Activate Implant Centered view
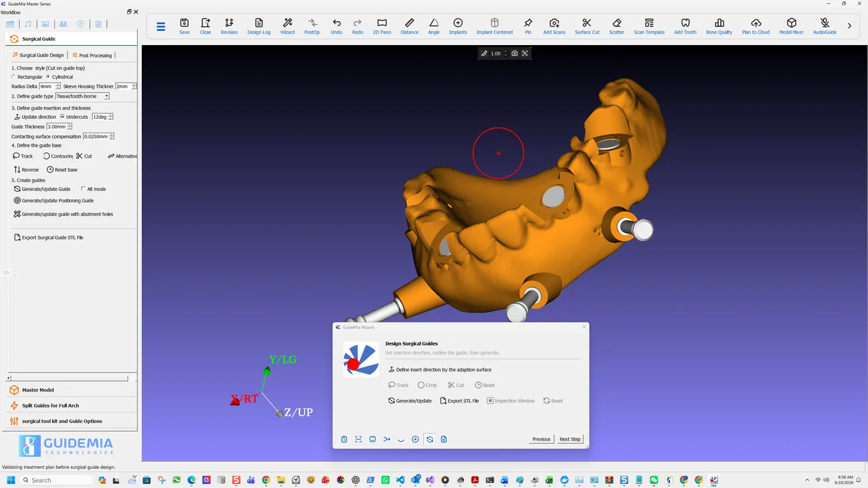The image size is (868, 488). (494, 26)
